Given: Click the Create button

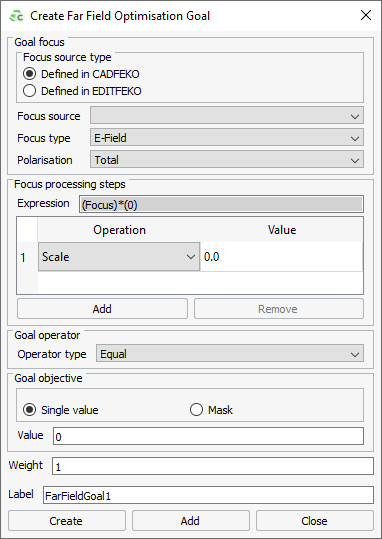Looking at the screenshot, I should (x=67, y=521).
